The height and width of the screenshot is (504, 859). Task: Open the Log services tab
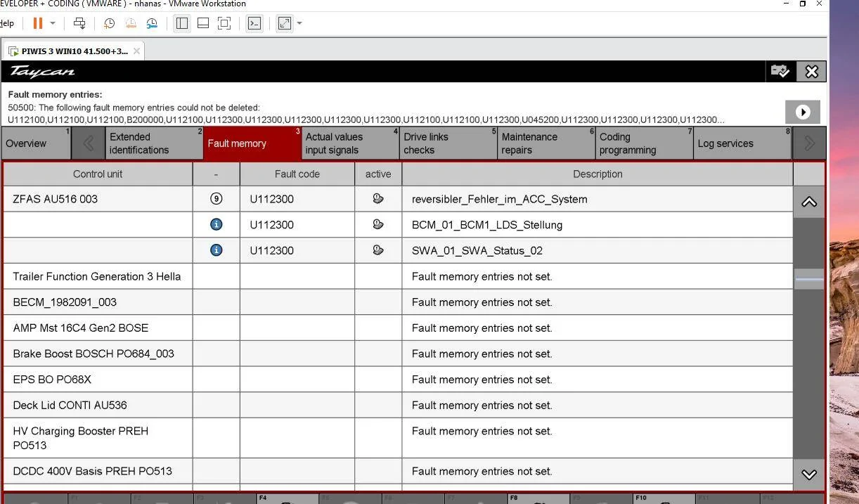742,143
